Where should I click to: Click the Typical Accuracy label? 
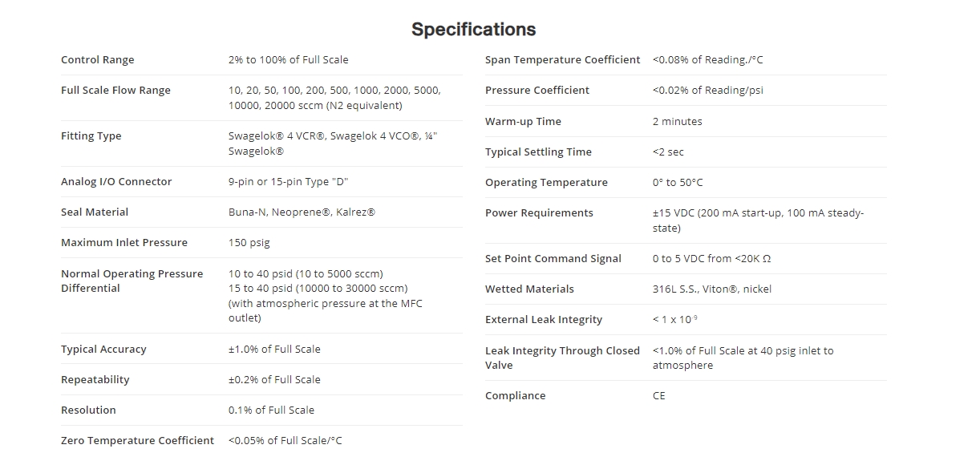(x=103, y=350)
